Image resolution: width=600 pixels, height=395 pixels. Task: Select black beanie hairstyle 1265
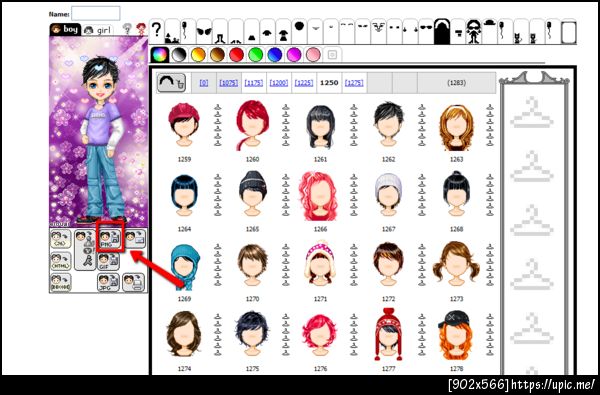click(x=252, y=193)
